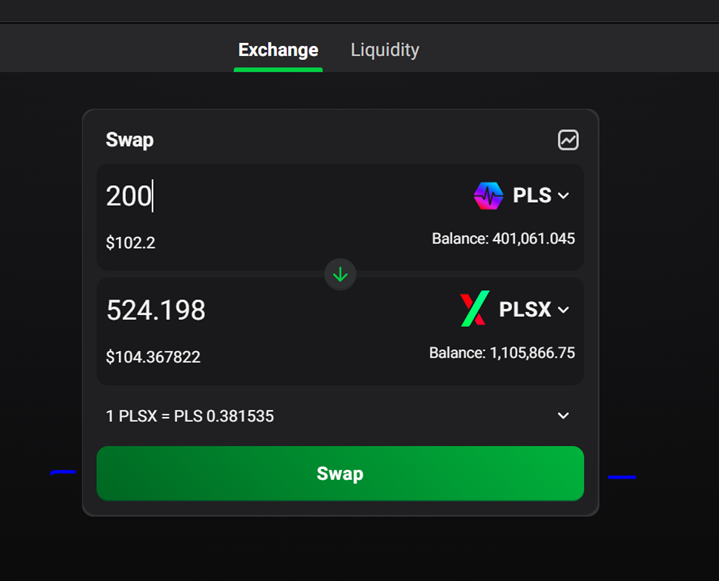
Task: Click the 1 PLSX = PLS rate text
Action: coord(190,416)
